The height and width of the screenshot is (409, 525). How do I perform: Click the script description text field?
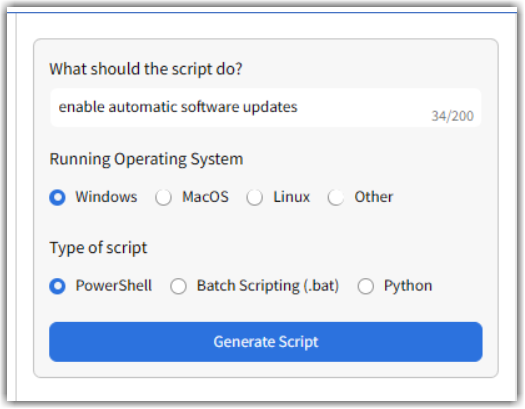coord(266,108)
